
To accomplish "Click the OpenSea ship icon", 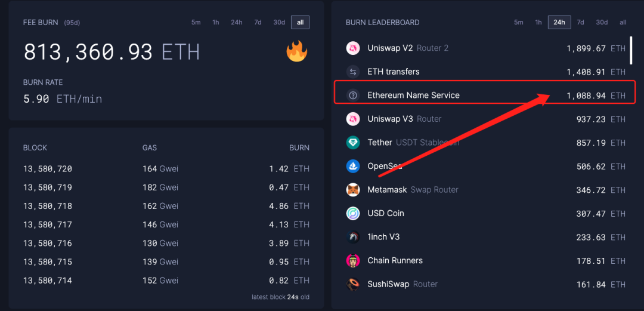I will coord(353,166).
